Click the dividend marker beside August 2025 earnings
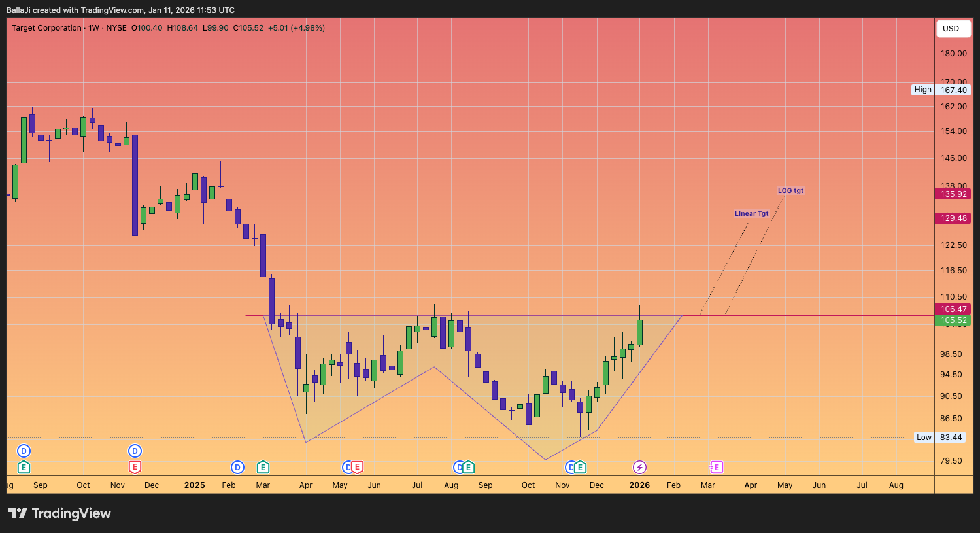 [x=459, y=467]
